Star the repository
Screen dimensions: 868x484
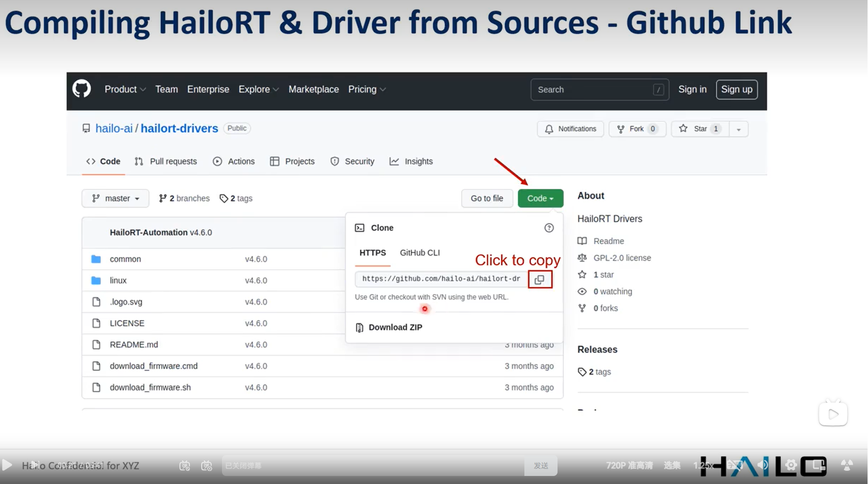(700, 129)
